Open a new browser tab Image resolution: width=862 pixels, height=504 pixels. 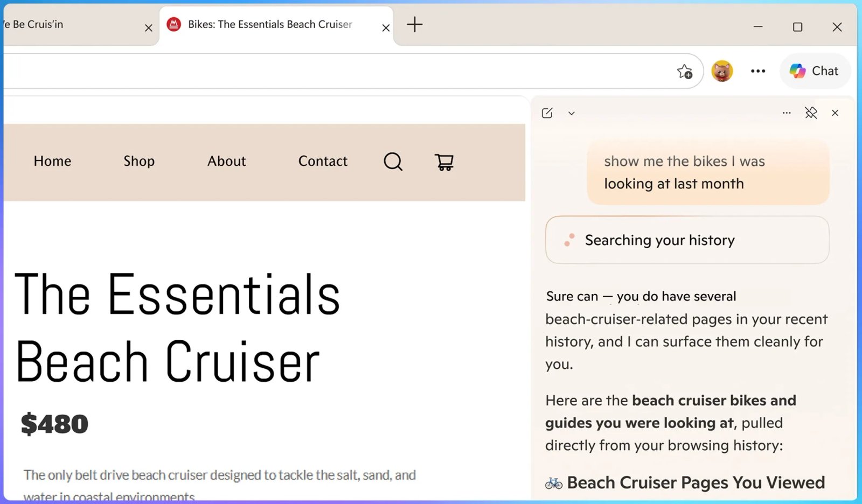pyautogui.click(x=414, y=24)
